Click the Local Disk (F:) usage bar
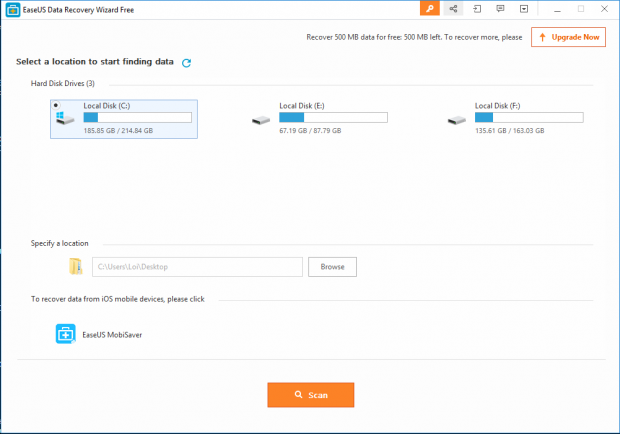 point(529,117)
